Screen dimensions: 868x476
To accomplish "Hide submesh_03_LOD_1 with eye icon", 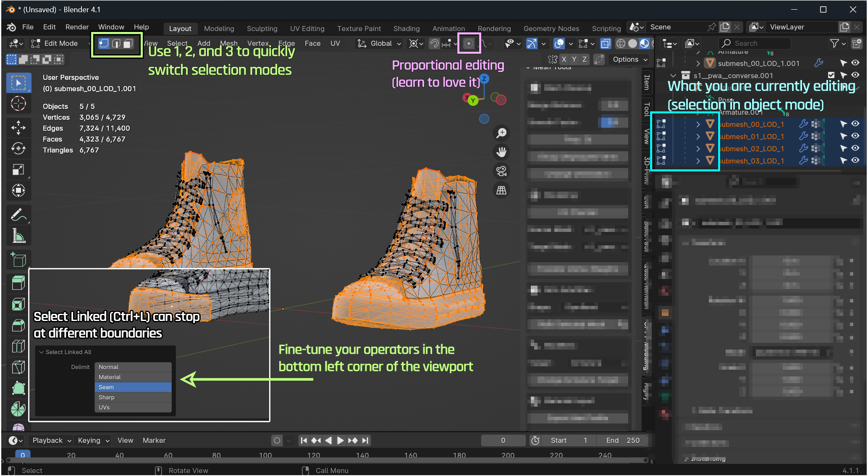I will (x=855, y=160).
